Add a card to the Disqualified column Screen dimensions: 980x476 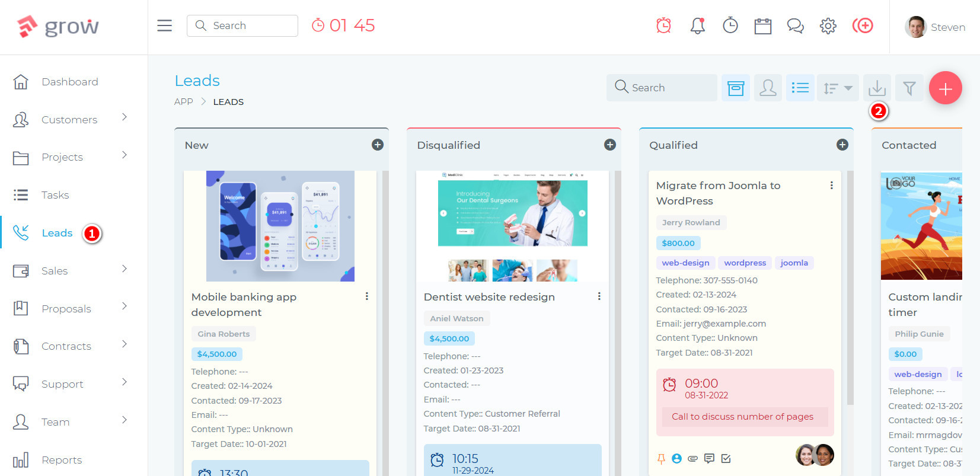610,145
